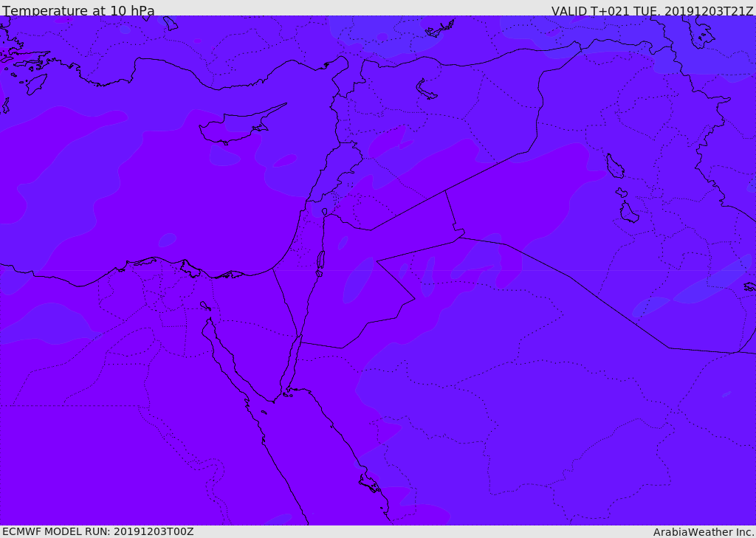756x538 pixels.
Task: Click the 'VALID T+021 TUE. 20191203T21Z' timestamp
Action: pyautogui.click(x=652, y=10)
